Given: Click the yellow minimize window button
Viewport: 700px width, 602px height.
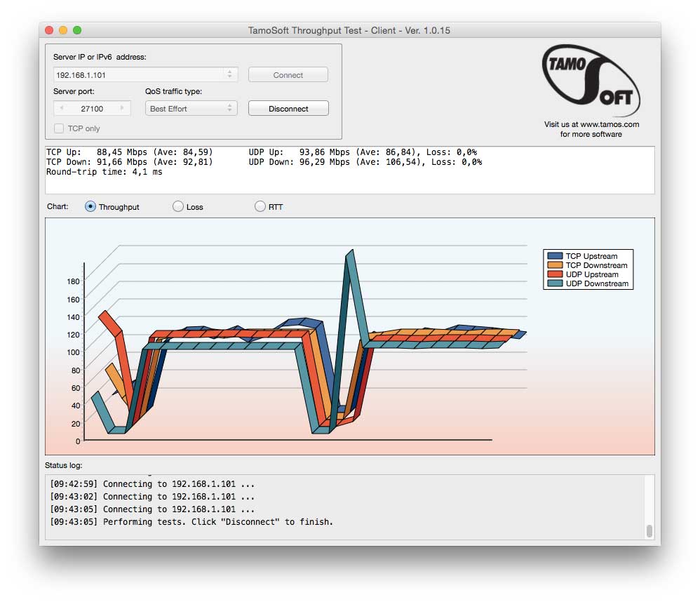Looking at the screenshot, I should (63, 30).
